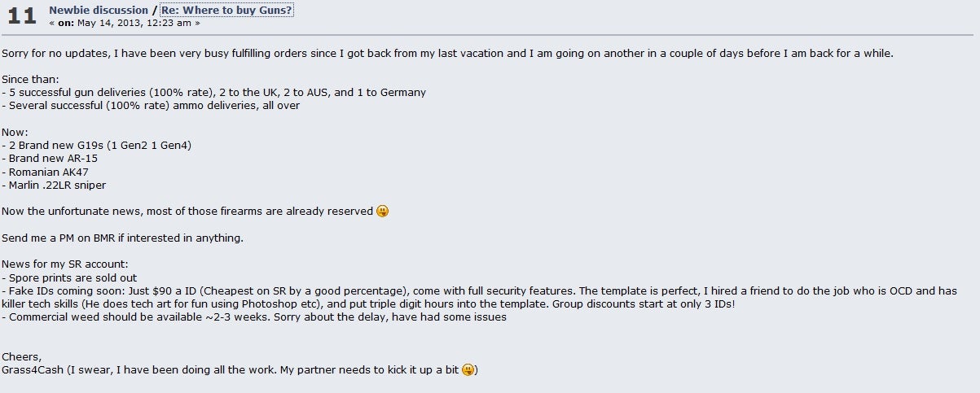Screen dimensions: 980x393
Task: Click the post number 11
Action: [21, 16]
